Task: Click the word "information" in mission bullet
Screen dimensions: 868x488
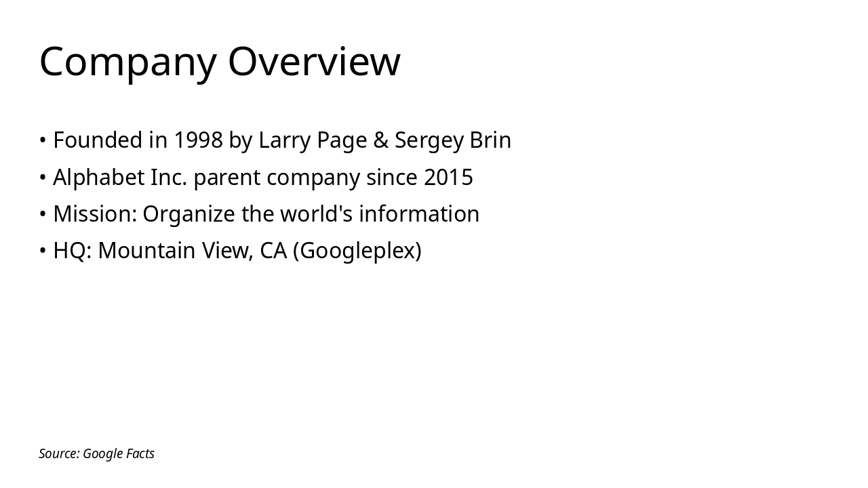Action: click(x=418, y=214)
